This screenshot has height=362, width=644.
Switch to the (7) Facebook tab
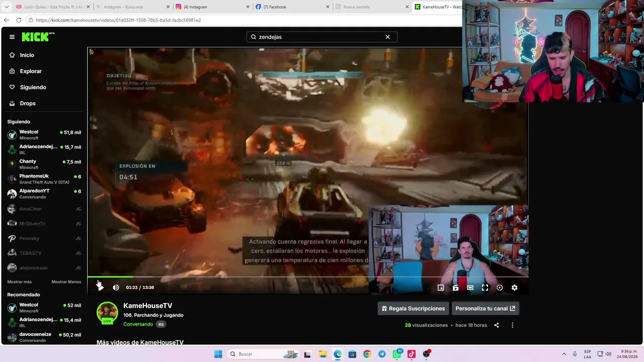tap(291, 7)
